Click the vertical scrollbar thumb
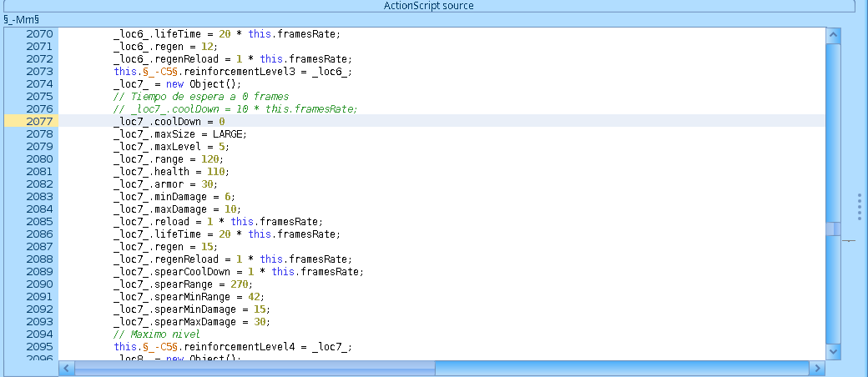 coord(832,229)
